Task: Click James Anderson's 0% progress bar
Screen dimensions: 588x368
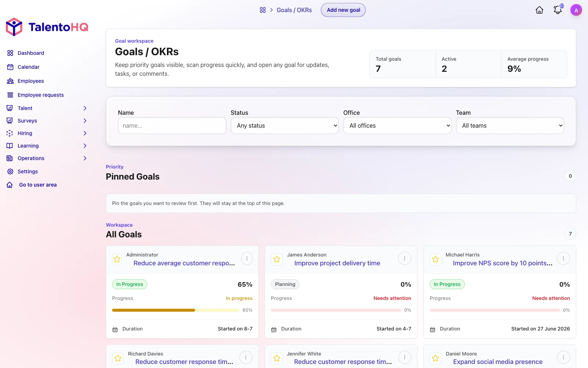Action: click(336, 310)
